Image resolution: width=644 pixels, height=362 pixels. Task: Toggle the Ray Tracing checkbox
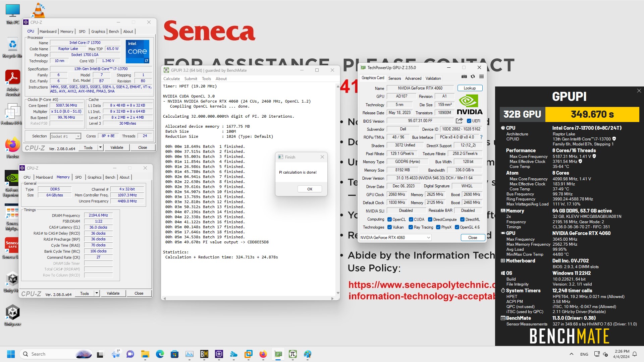[x=411, y=227]
